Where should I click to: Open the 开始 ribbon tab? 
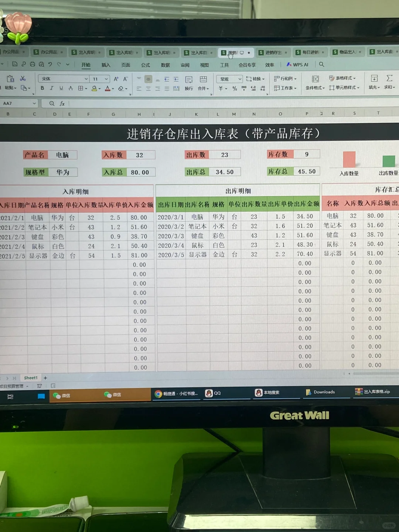86,65
